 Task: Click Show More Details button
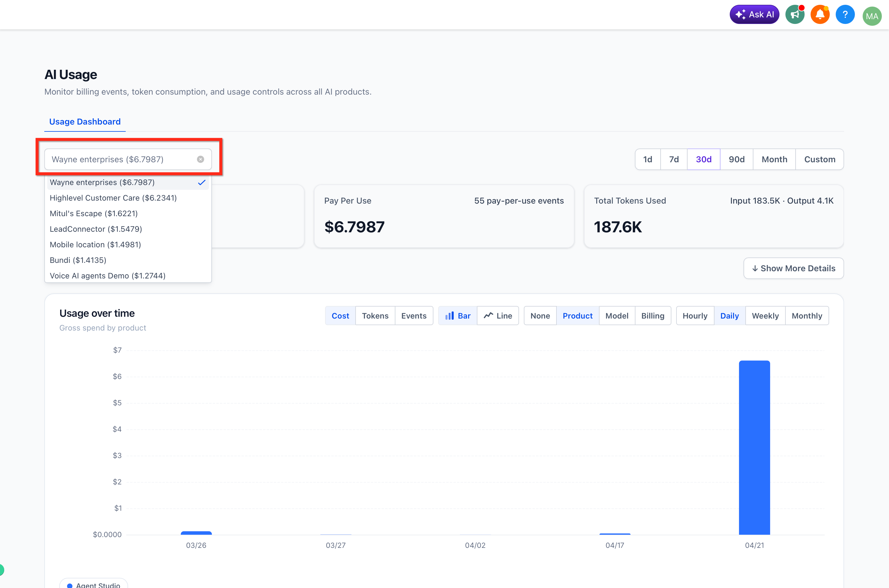(x=794, y=269)
